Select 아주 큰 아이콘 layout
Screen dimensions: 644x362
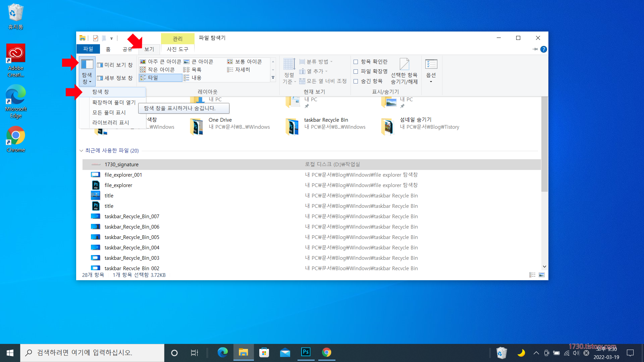click(161, 62)
